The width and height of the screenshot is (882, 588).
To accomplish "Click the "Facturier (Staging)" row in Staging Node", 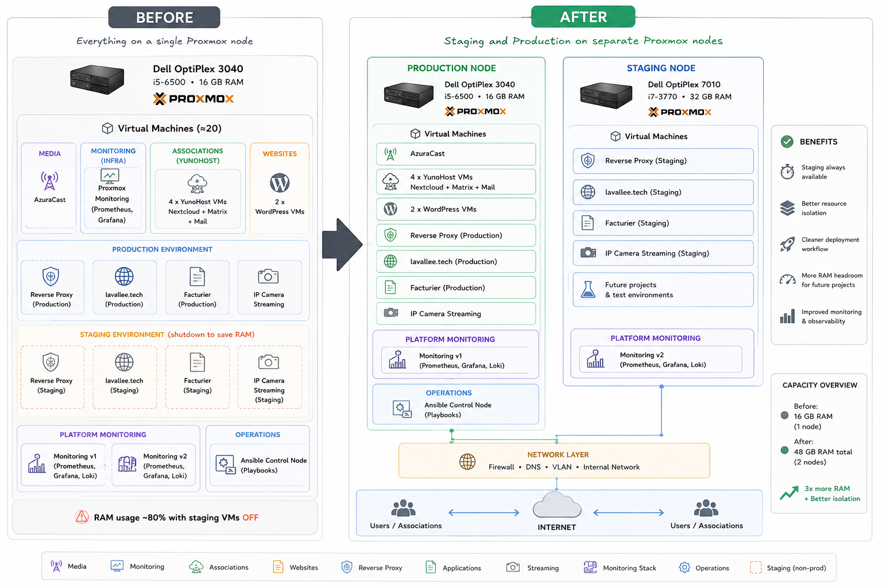I will coord(663,223).
